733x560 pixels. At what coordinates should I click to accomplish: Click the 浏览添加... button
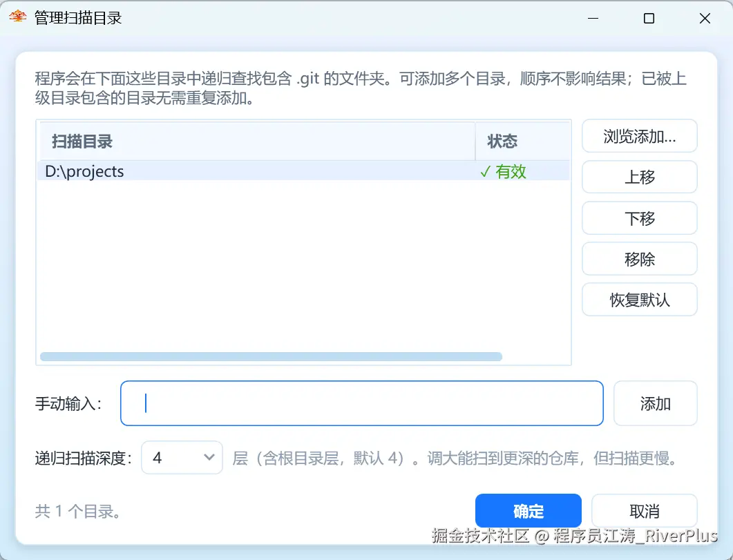pyautogui.click(x=639, y=136)
